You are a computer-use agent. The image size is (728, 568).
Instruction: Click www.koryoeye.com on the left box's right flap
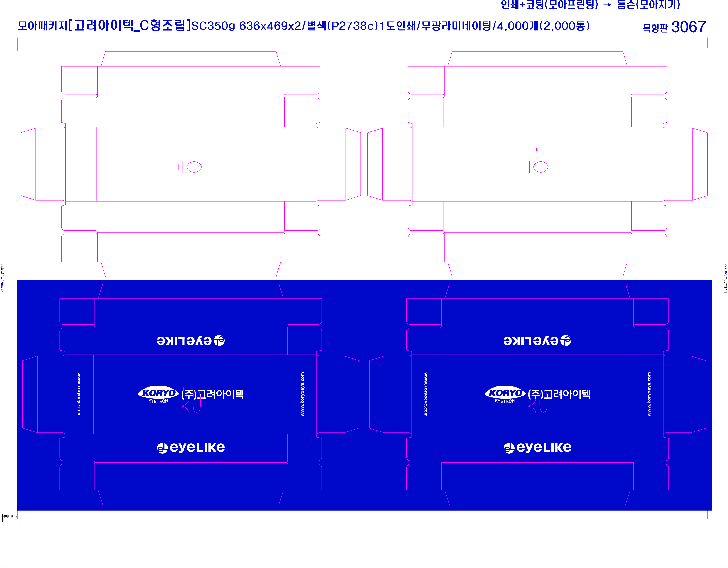point(302,394)
